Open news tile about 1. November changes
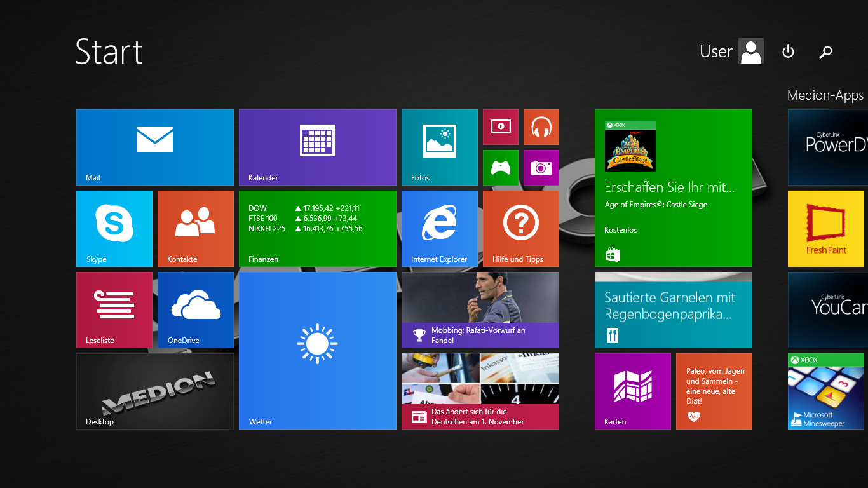This screenshot has height=488, width=868. pyautogui.click(x=480, y=391)
